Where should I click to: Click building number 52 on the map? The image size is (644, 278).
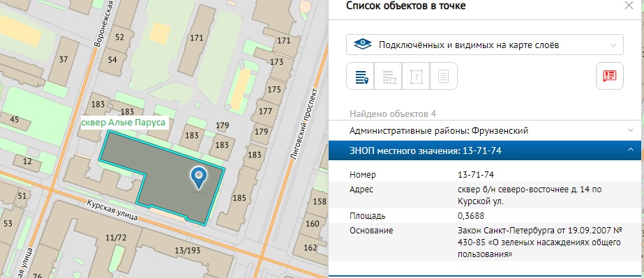click(119, 38)
